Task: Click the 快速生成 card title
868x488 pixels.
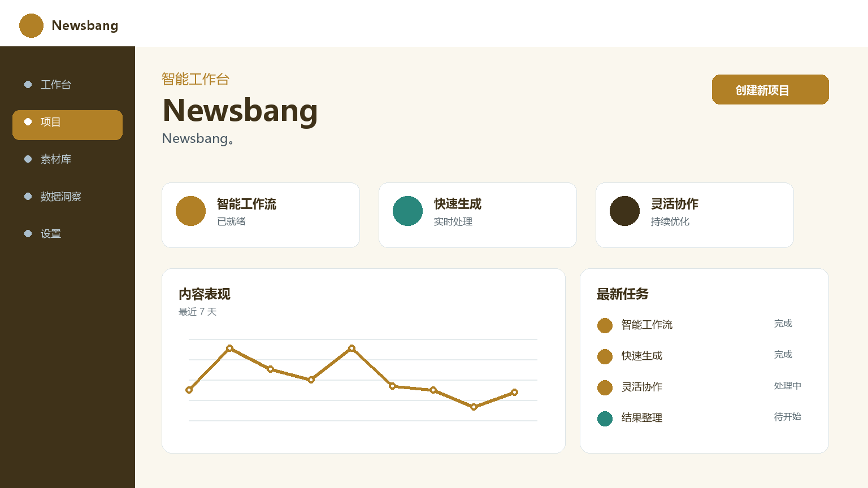Action: click(458, 204)
